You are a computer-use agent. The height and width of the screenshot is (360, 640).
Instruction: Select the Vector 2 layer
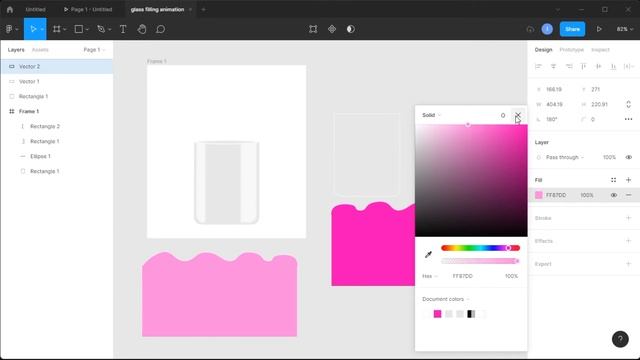[57, 67]
